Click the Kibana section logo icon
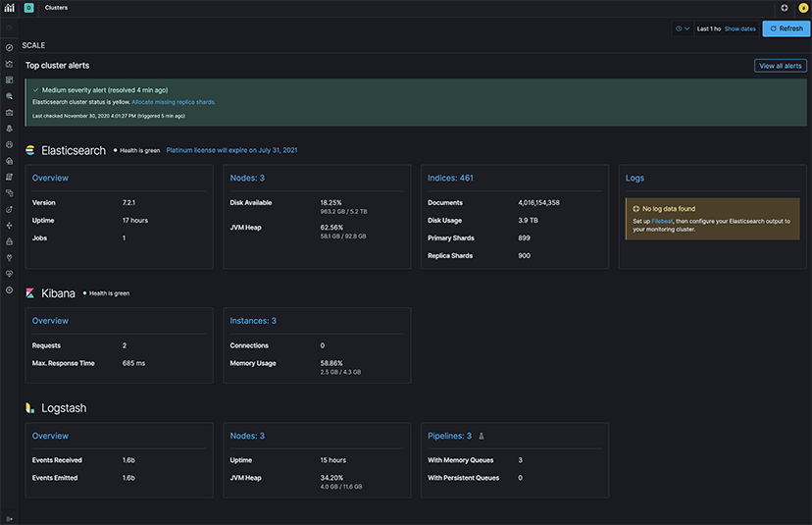This screenshot has height=525, width=812. pyautogui.click(x=30, y=293)
